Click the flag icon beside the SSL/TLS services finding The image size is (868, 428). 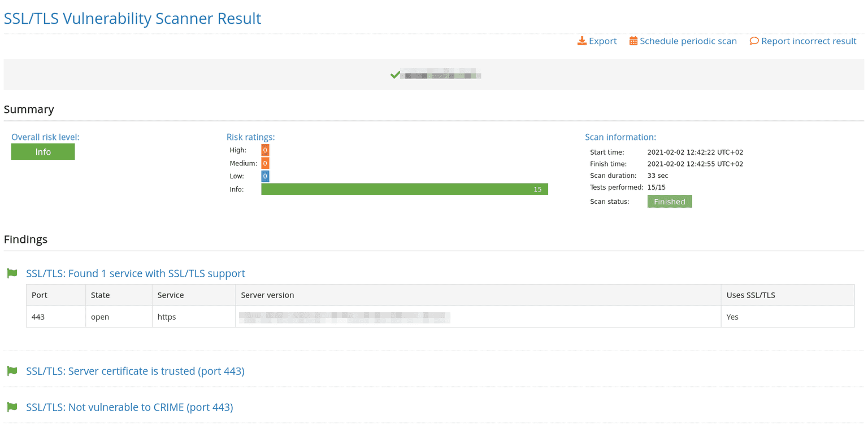pos(12,273)
